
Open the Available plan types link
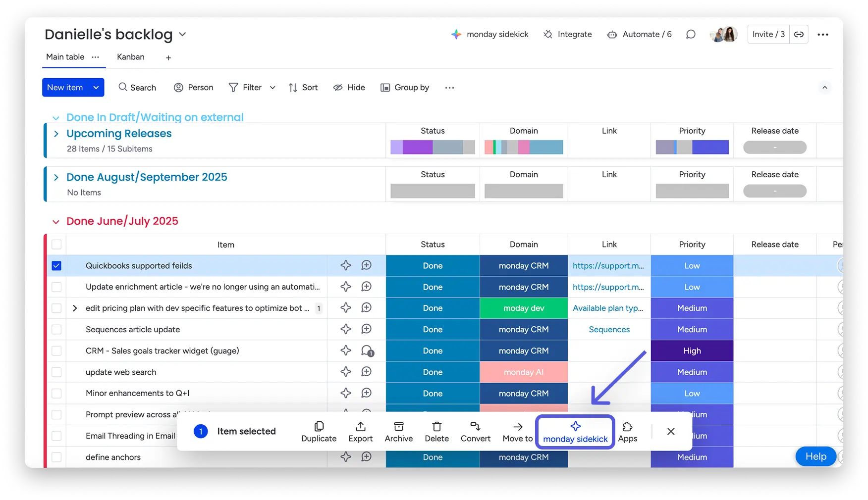(608, 308)
